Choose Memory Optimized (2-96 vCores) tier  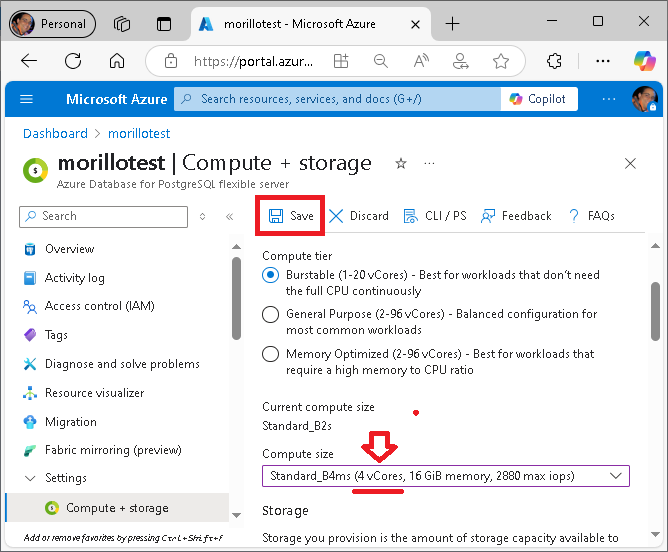tap(271, 354)
